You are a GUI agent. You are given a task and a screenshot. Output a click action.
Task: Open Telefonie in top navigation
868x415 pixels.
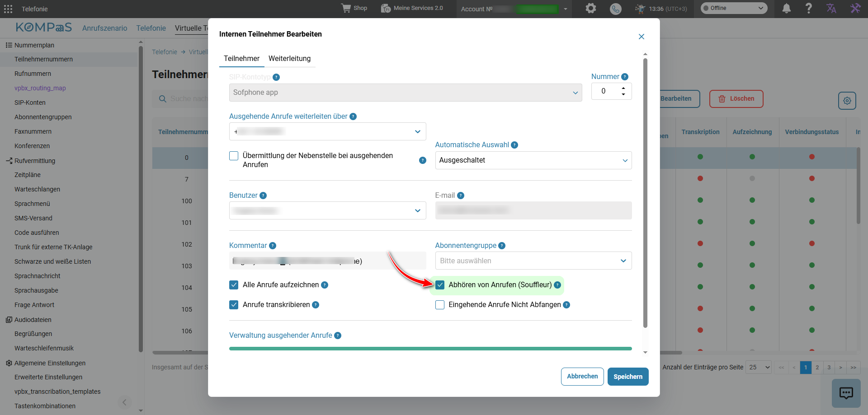[x=151, y=28]
